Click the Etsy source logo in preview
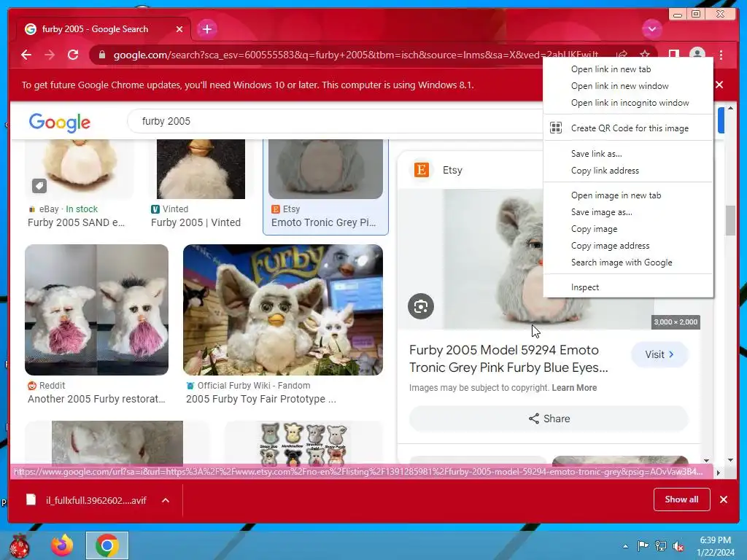Screen dimensions: 747x560 coord(421,169)
